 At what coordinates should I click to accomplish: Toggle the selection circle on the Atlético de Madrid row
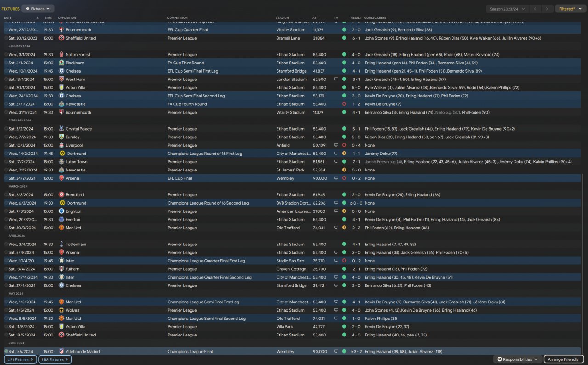pyautogui.click(x=6, y=352)
